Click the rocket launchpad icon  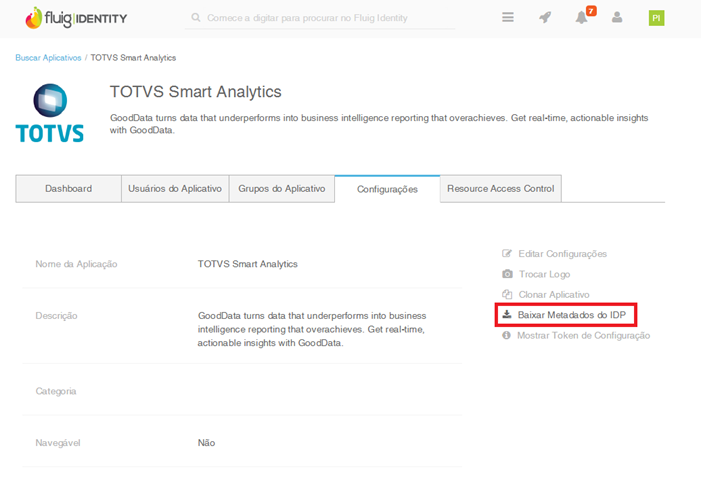point(545,17)
